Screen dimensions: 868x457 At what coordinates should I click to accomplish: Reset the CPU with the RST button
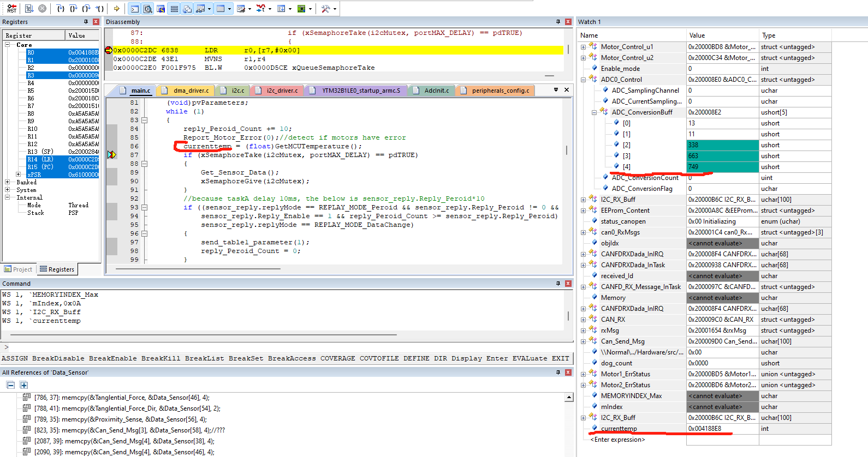(x=11, y=8)
